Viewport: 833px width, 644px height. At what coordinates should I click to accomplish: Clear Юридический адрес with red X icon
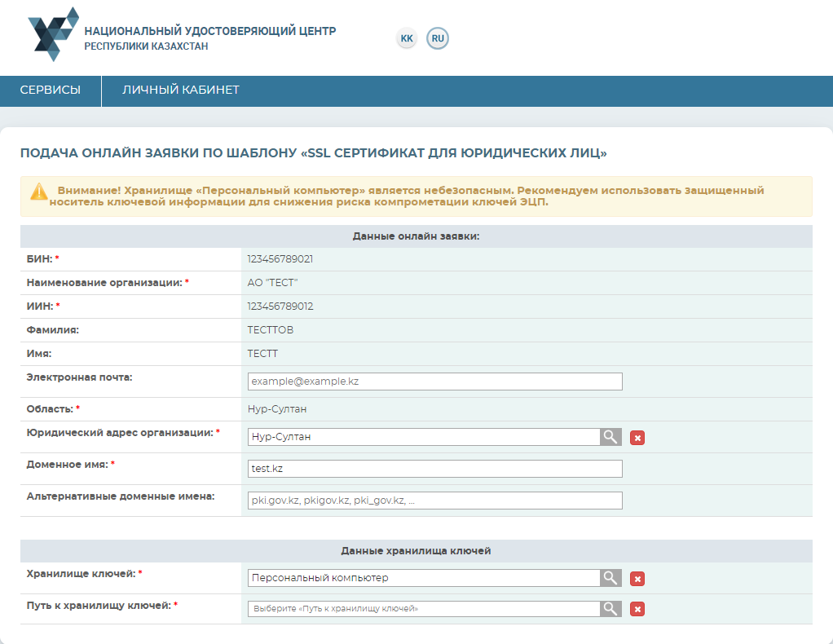coord(637,438)
